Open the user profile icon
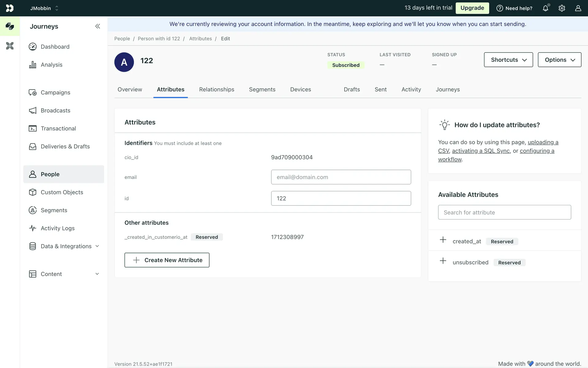 pos(578,8)
